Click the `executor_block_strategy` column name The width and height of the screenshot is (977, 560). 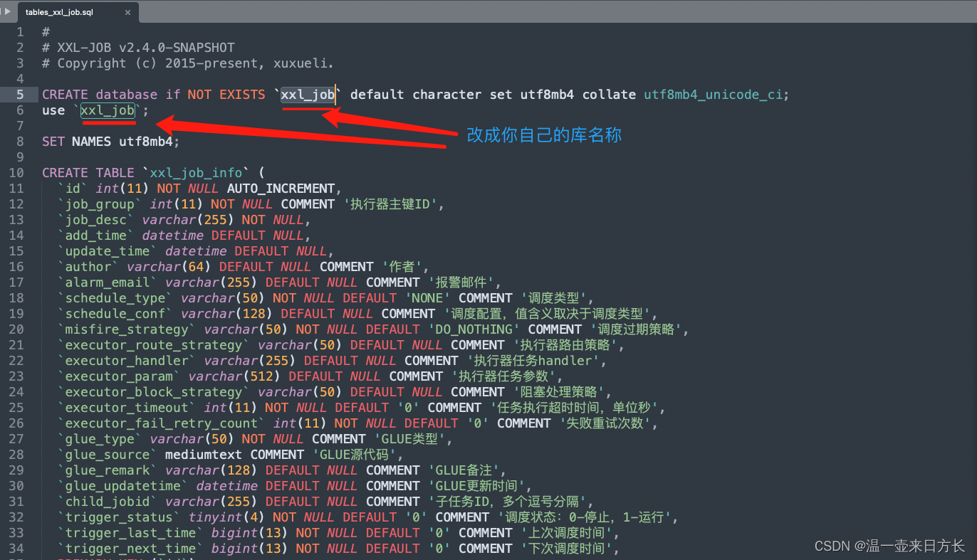[154, 392]
